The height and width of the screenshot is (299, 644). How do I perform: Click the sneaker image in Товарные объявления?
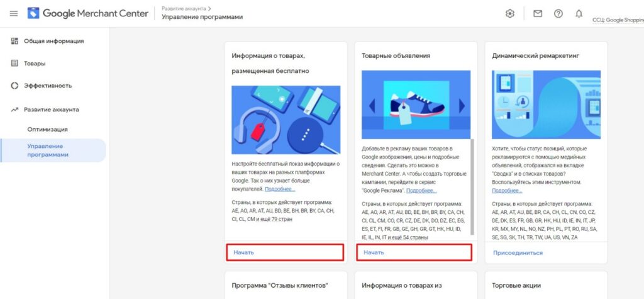coord(416,105)
